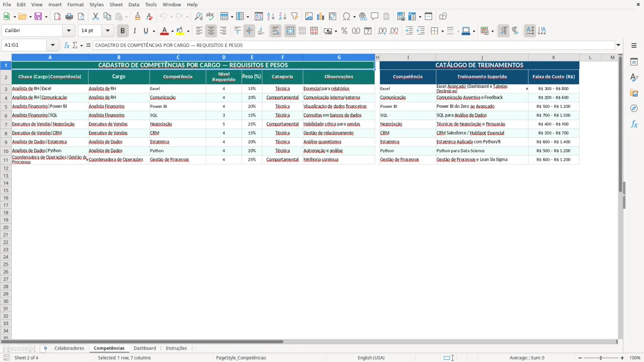
Task: Open the Insert Special Character tool
Action: (x=346, y=16)
